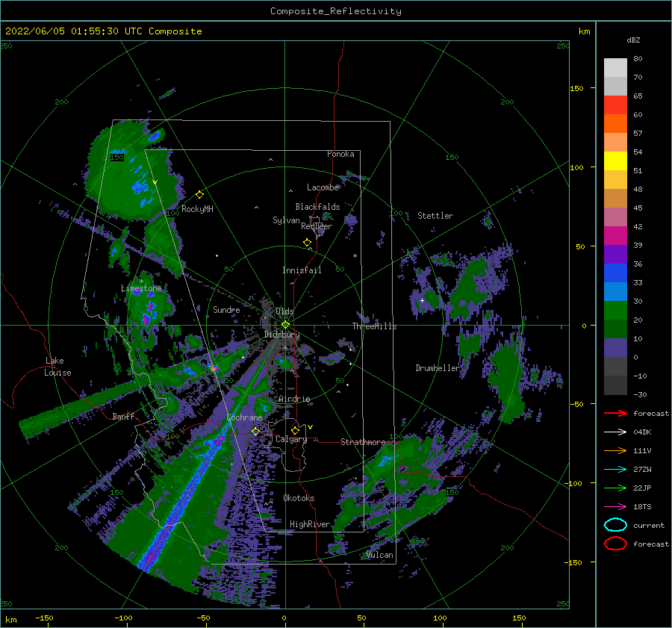Image resolution: width=672 pixels, height=628 pixels.
Task: Click the Airdrie city label
Action: coord(294,399)
